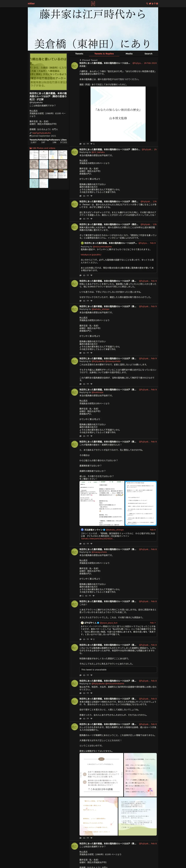Image resolution: width=186 pixels, height=868 pixels.
Task: Click retweet icon under the unavailable-tweet post
Action: (x=84, y=675)
